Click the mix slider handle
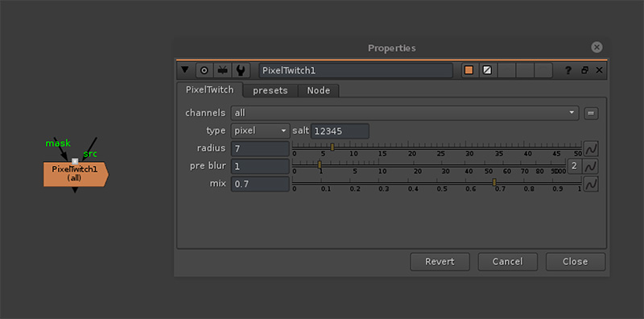 click(494, 183)
